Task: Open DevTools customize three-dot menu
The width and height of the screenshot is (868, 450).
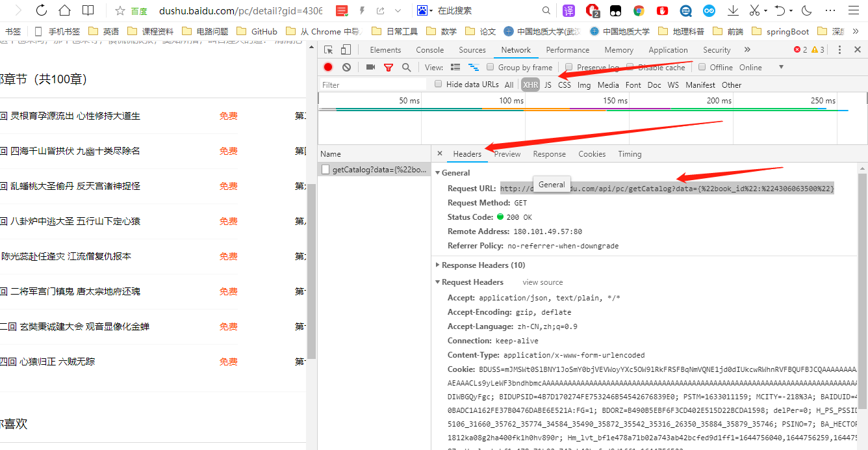Action: click(x=839, y=50)
